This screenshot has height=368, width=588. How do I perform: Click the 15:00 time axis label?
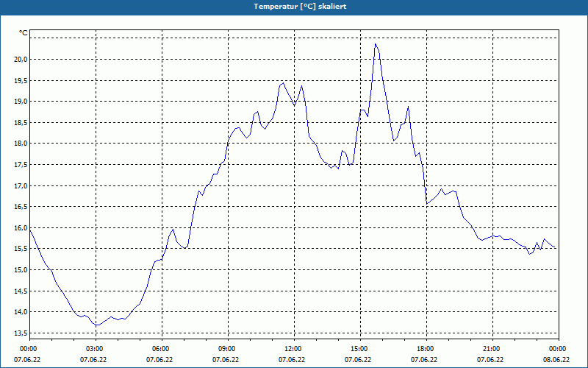[x=360, y=349]
